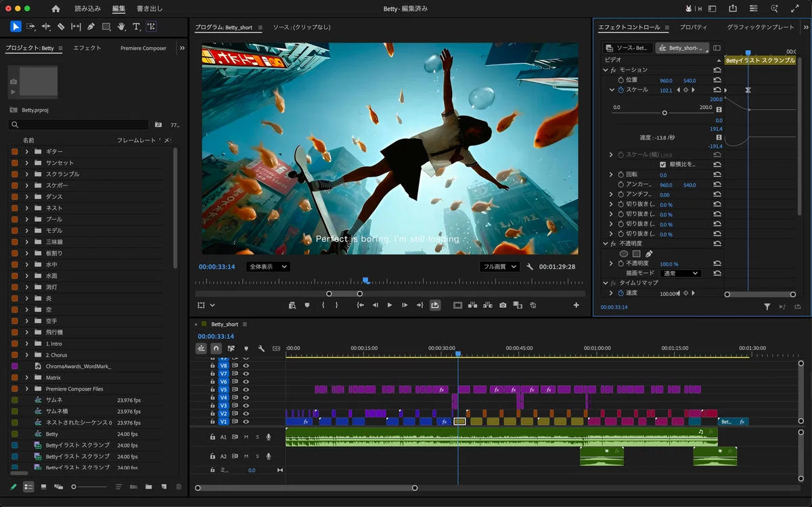Open the Premiere Composer tab
The image size is (812, 507).
pos(143,48)
